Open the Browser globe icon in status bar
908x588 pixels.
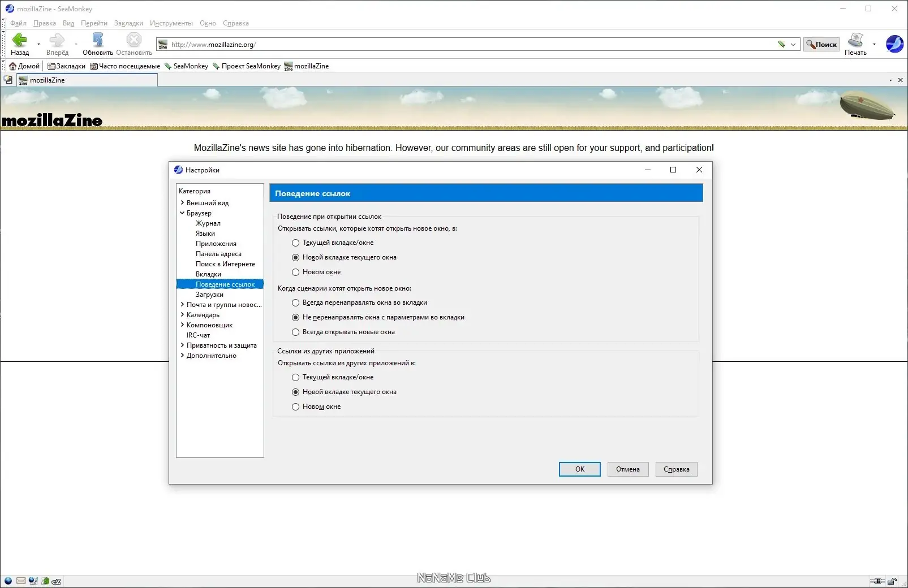click(x=8, y=581)
